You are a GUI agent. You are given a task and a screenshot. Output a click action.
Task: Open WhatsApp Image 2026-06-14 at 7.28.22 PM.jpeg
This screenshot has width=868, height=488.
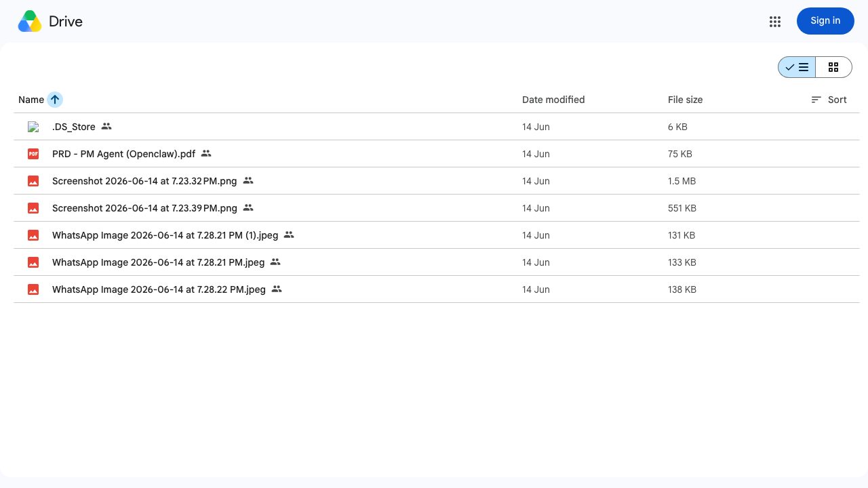click(x=159, y=289)
